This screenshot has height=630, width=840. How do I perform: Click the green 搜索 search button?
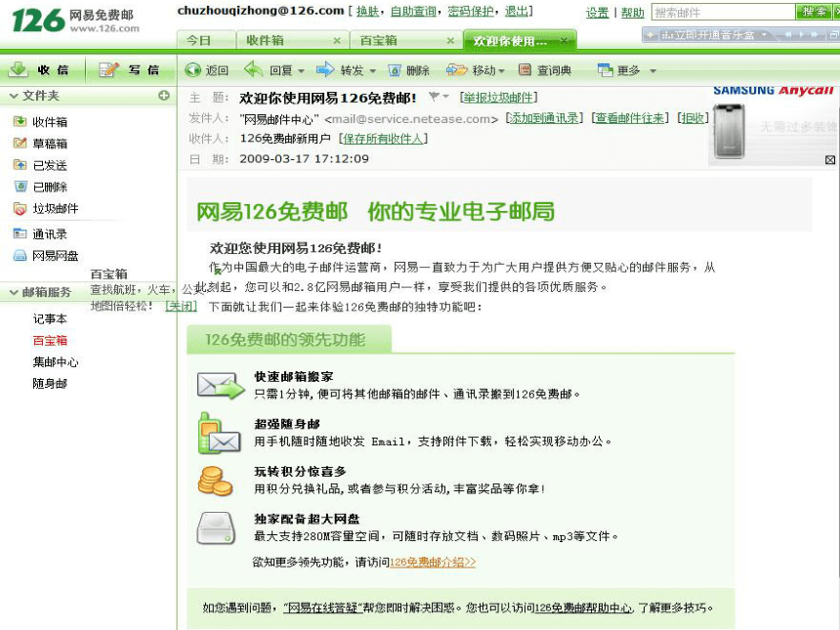coord(815,12)
